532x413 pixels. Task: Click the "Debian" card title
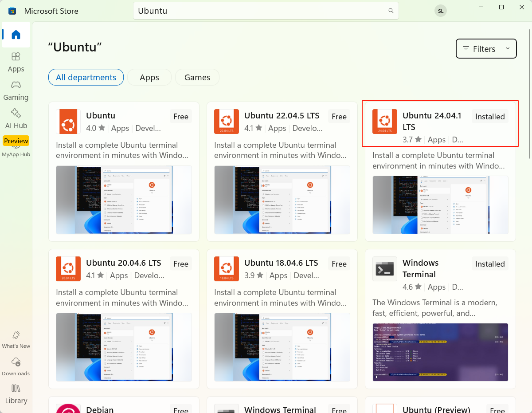coord(100,409)
